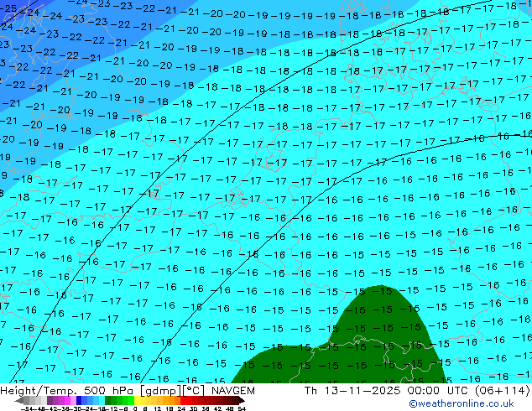Screen dimensions: 532x411
Task: Click the "(06+114)" forecast offset text
Action: [x=502, y=391]
